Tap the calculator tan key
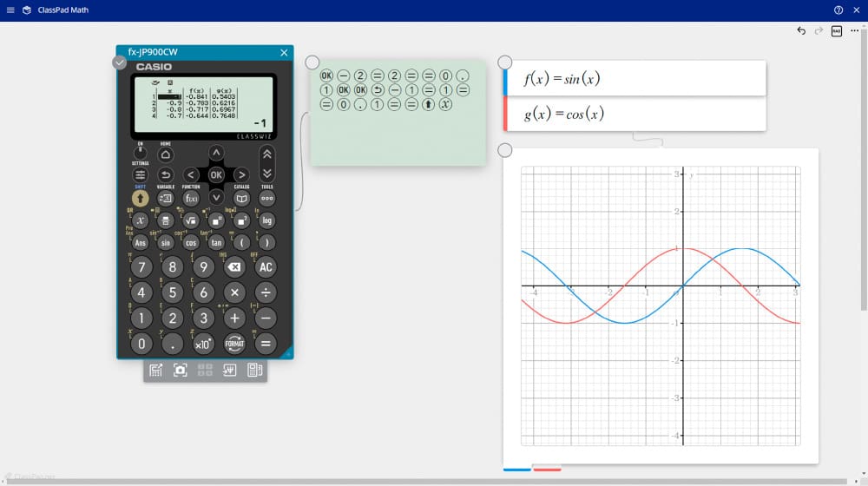The image size is (868, 486). pos(216,242)
